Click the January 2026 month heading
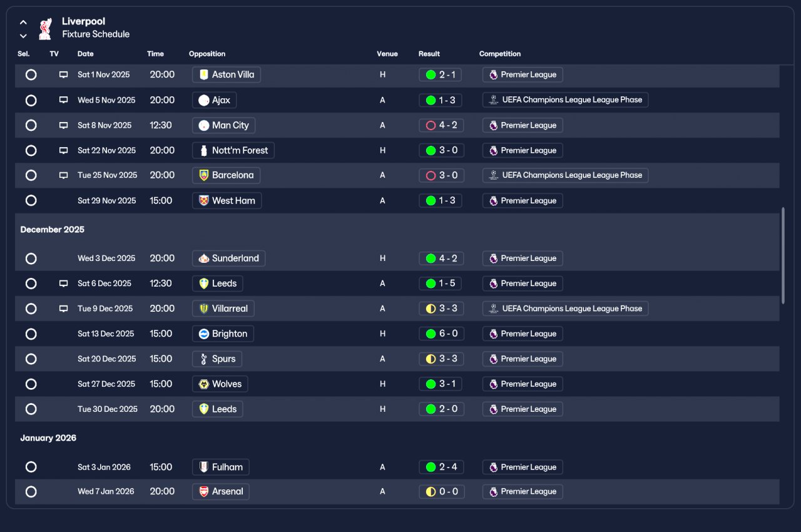Viewport: 801px width, 532px height. point(48,438)
